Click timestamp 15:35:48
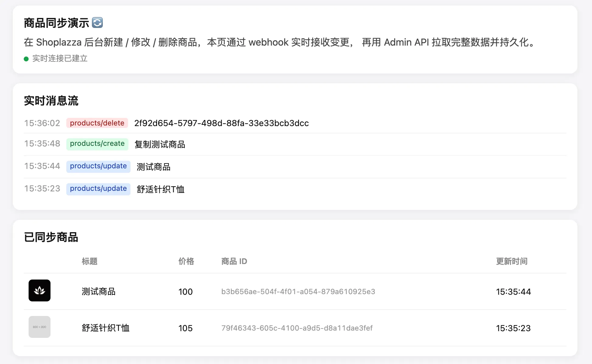 (42, 143)
